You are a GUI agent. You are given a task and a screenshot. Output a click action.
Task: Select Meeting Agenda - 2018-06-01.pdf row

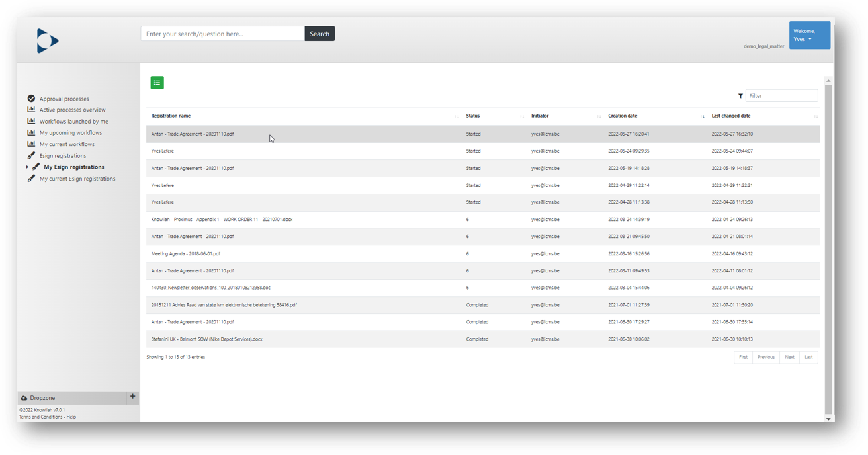click(x=483, y=253)
